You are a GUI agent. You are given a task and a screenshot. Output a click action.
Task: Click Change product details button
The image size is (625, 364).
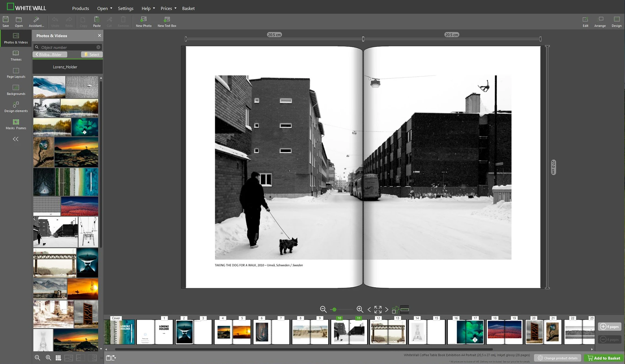pos(557,358)
